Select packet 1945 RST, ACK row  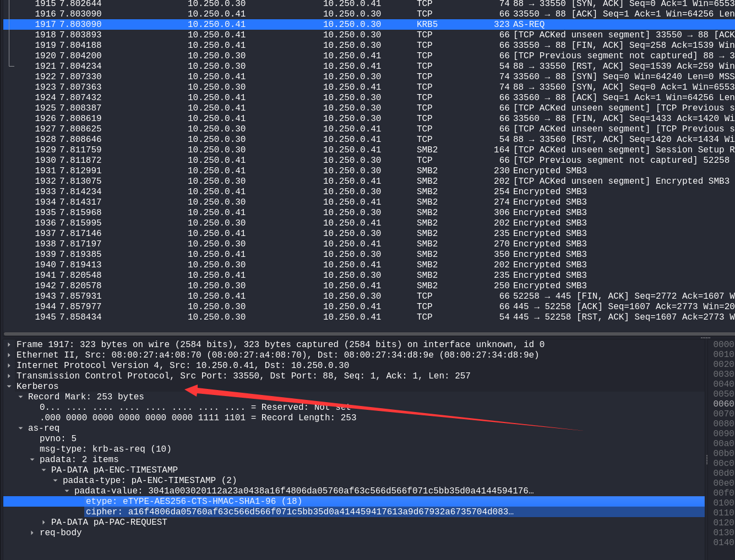point(369,317)
